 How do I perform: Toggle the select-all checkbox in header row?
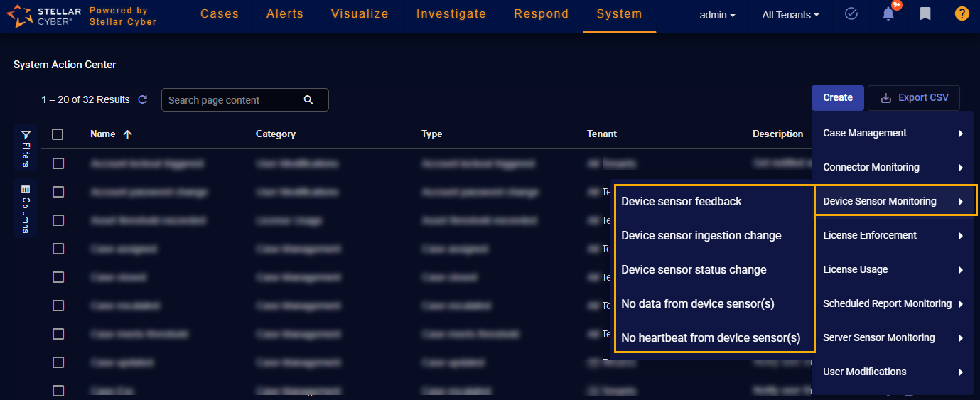(58, 134)
